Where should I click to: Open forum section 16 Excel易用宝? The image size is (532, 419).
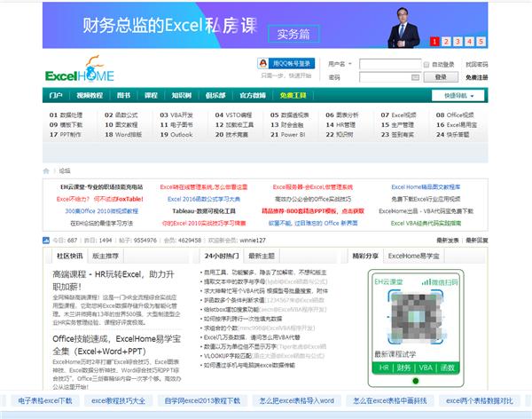(457, 124)
